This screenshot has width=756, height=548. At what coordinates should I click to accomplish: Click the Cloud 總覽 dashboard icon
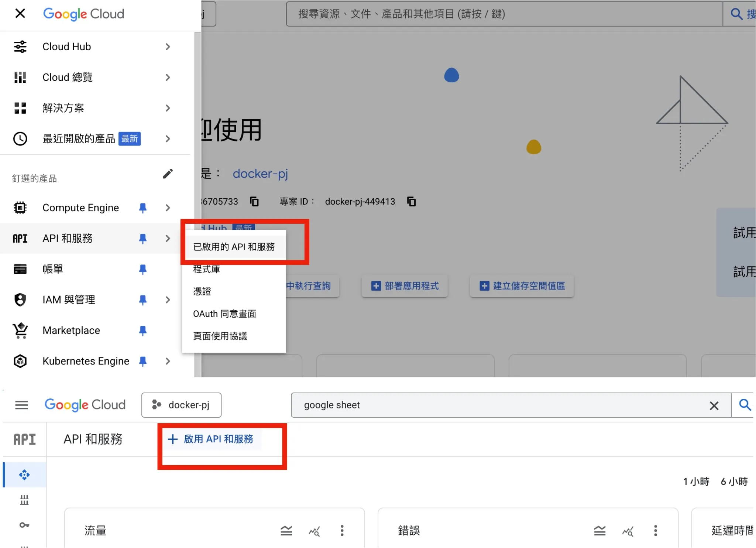pos(20,78)
